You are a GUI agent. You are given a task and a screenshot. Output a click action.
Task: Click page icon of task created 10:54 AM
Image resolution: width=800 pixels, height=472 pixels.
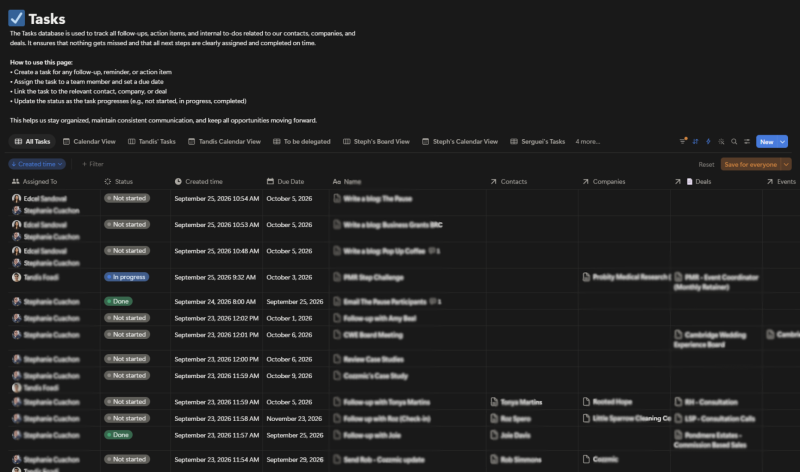point(337,198)
